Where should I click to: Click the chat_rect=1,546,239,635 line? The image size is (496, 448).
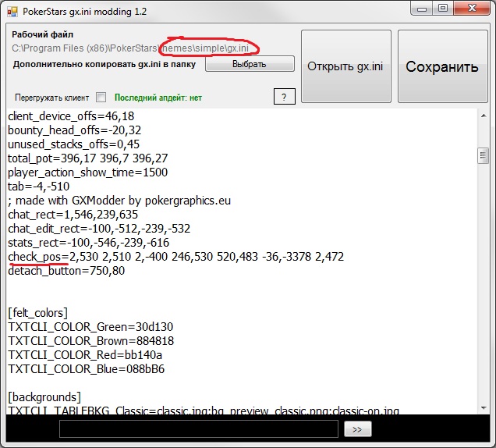[x=73, y=215]
